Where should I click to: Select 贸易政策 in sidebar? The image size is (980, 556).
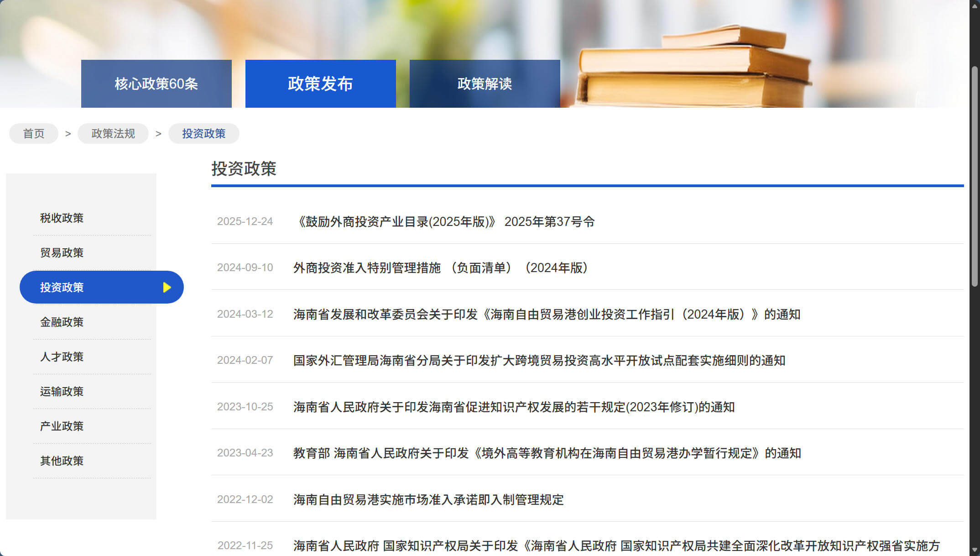pos(62,253)
